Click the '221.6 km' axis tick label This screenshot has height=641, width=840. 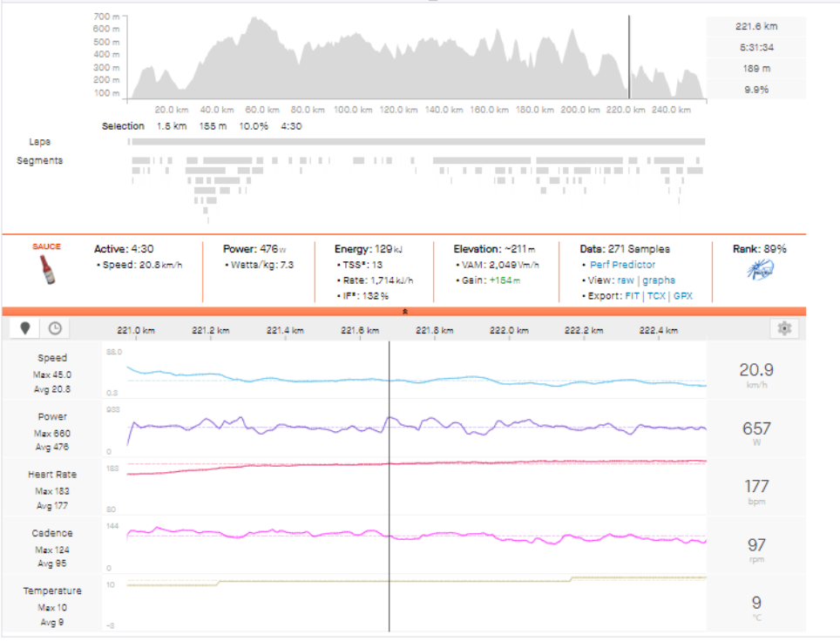pyautogui.click(x=360, y=330)
